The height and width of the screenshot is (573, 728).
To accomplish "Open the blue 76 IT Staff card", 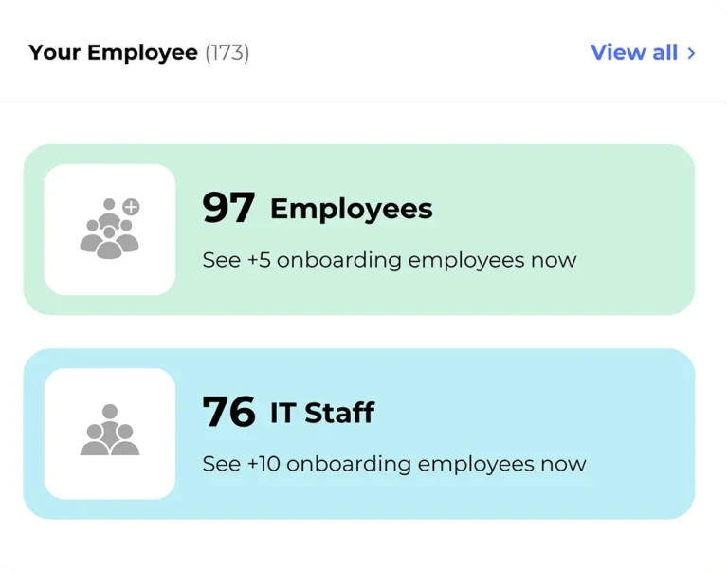I will 359,434.
